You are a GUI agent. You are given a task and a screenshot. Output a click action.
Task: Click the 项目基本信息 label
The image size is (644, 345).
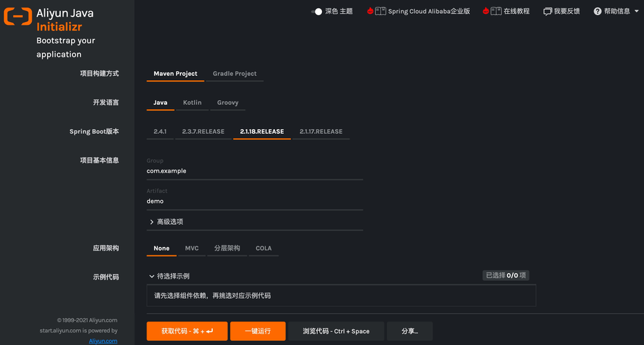point(100,160)
